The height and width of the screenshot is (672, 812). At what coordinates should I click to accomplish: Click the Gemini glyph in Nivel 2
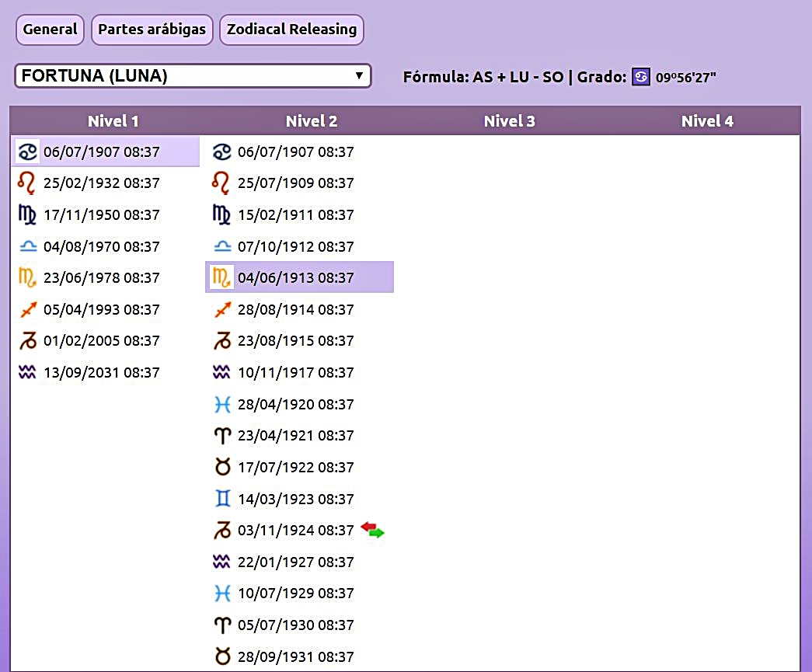point(222,499)
